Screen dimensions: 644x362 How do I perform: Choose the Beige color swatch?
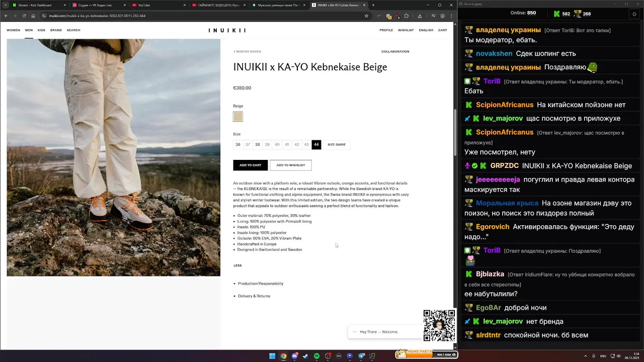(x=238, y=117)
